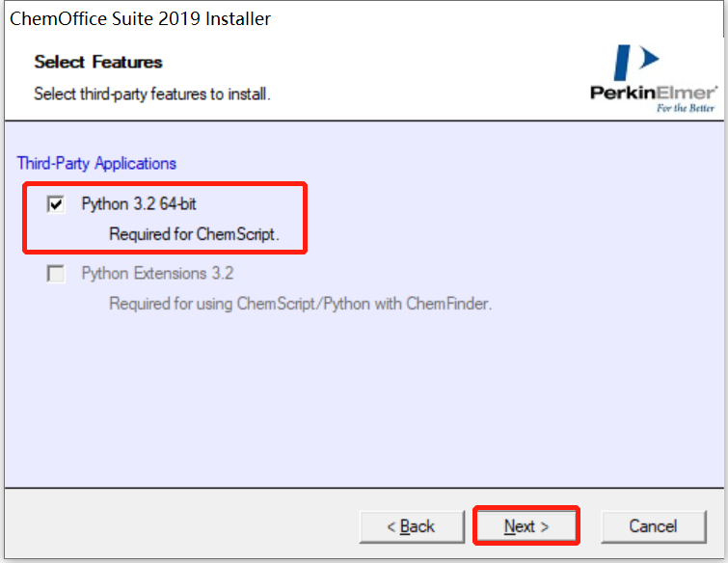Uncheck the Python 3.2 64-bit checkbox

tap(56, 204)
